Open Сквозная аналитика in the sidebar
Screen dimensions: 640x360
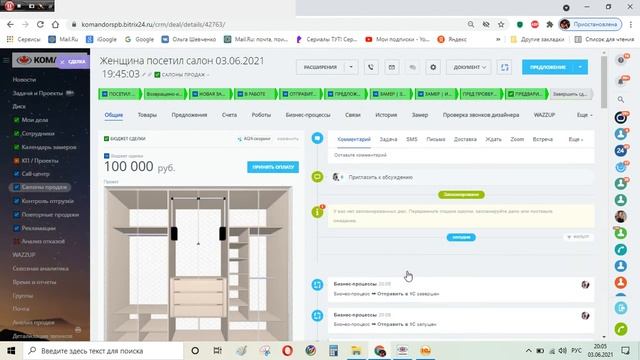40,269
